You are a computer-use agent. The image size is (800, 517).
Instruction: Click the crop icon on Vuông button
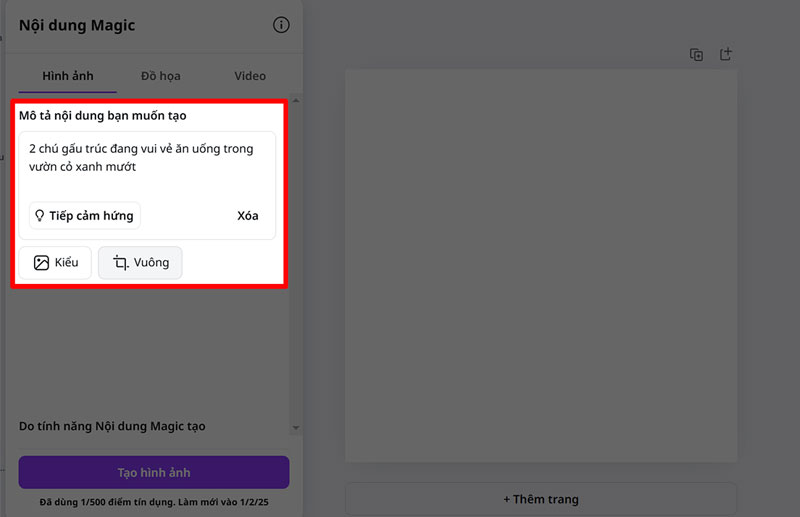coord(120,263)
